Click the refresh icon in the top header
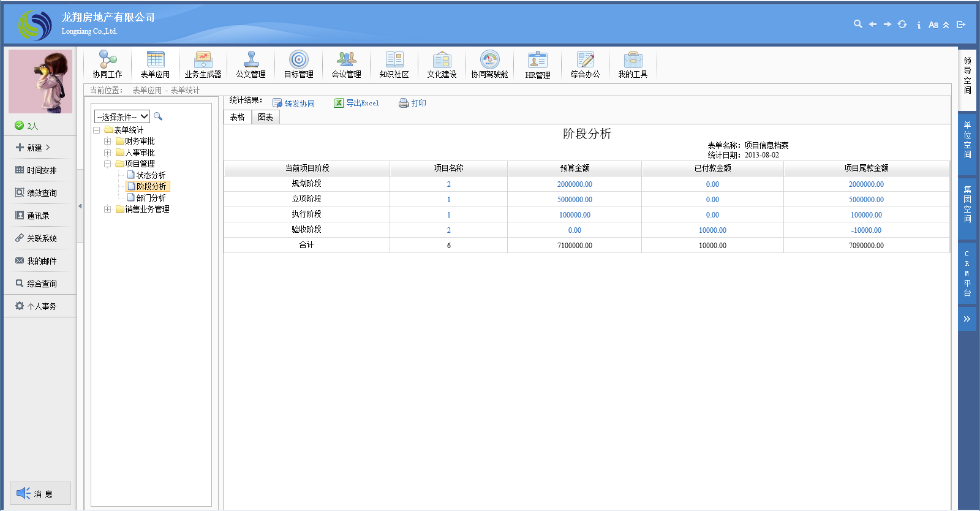Image resolution: width=980 pixels, height=511 pixels. 902,25
